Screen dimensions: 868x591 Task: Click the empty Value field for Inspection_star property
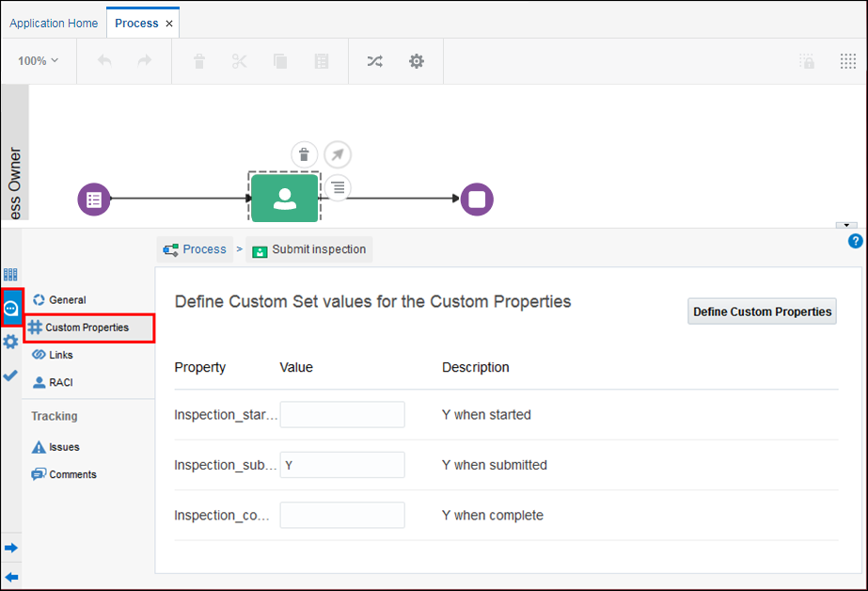pyautogui.click(x=342, y=414)
